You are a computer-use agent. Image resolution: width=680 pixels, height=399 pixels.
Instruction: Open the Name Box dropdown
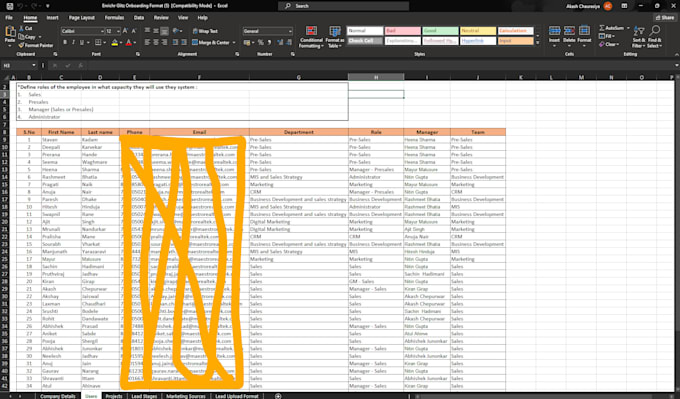coord(34,65)
